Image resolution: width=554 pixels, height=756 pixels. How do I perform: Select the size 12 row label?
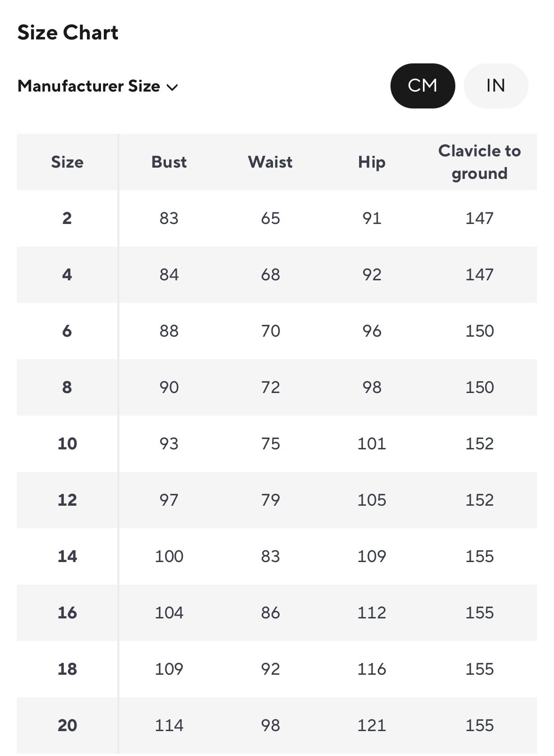click(x=67, y=500)
